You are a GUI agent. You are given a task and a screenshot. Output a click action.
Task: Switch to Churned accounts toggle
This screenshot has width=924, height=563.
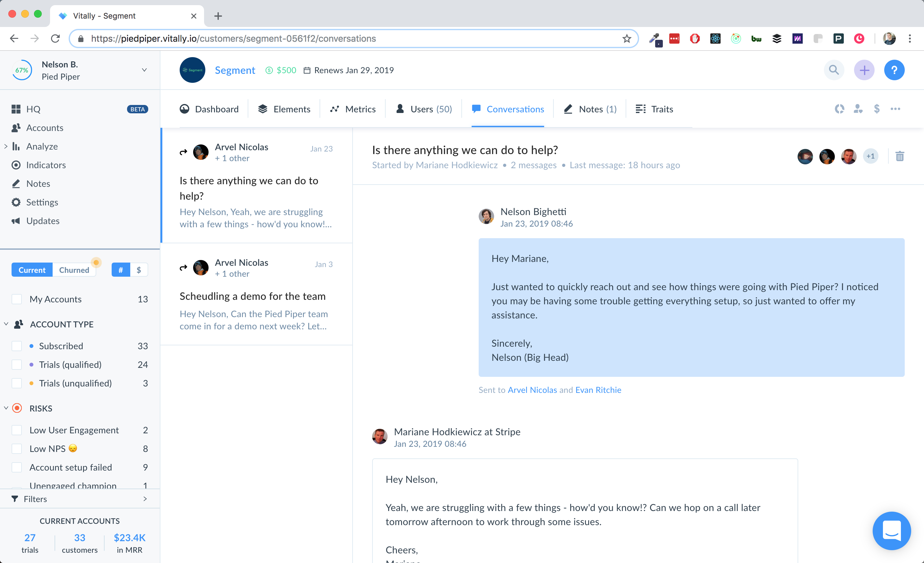[74, 270]
